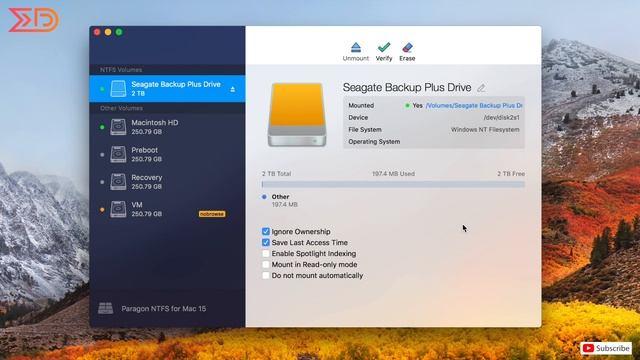
Task: Click the Macintosh HD disk icon
Action: pos(118,127)
